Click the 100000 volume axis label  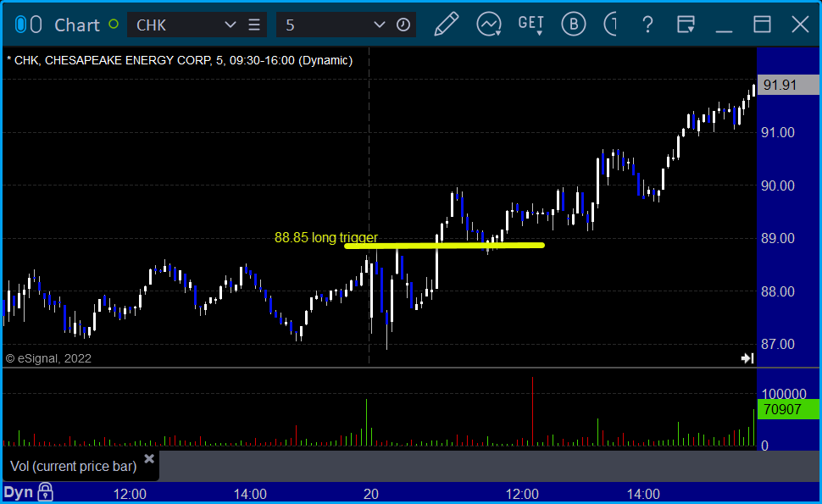[x=784, y=394]
